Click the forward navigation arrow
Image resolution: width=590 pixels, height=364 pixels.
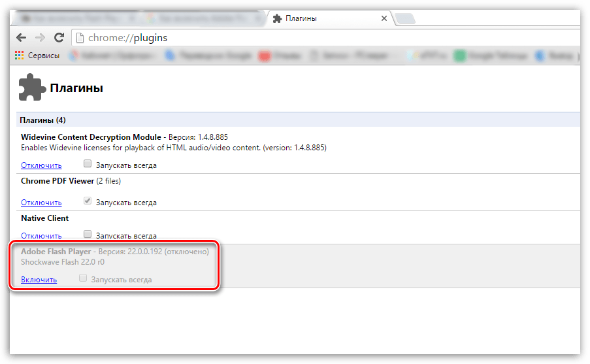[40, 38]
